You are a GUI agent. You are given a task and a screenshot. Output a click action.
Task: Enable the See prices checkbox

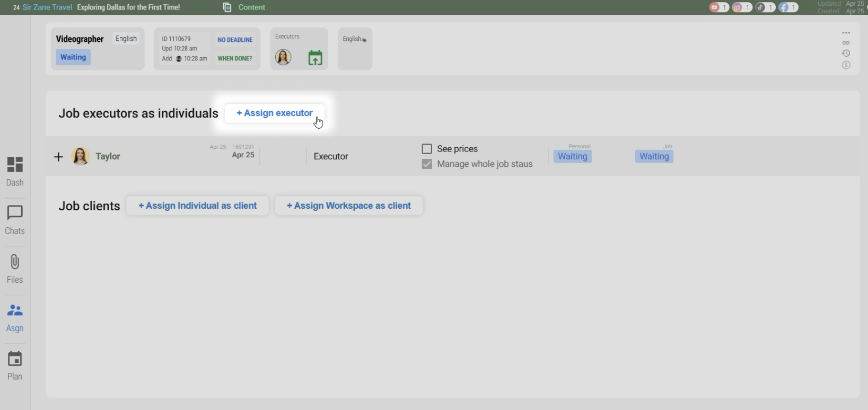point(427,149)
